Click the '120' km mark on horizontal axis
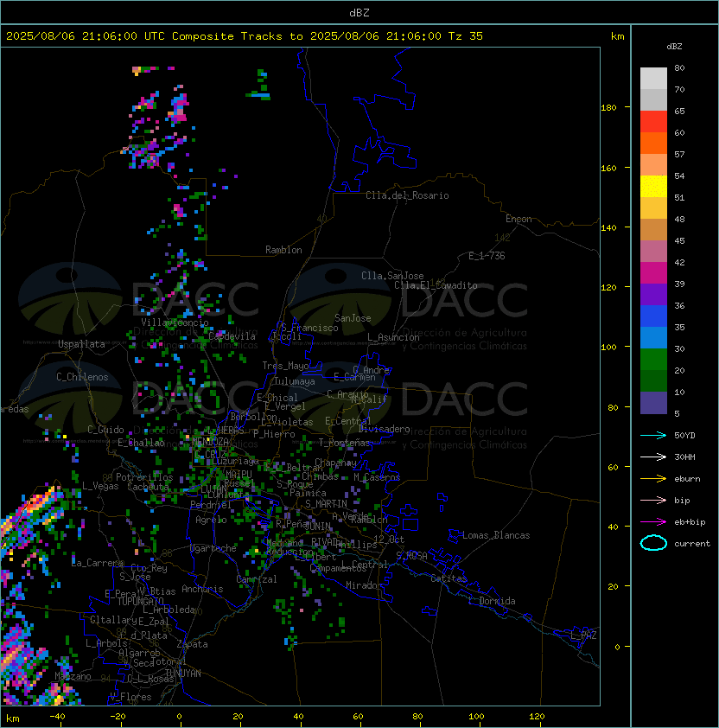The width and height of the screenshot is (719, 728). coord(537,717)
